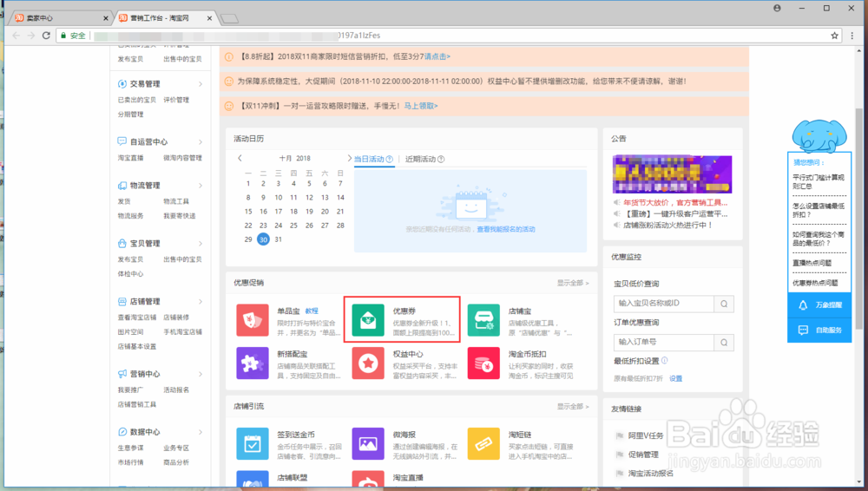
Task: Click the 物流管理 truck sidebar icon
Action: click(x=122, y=186)
